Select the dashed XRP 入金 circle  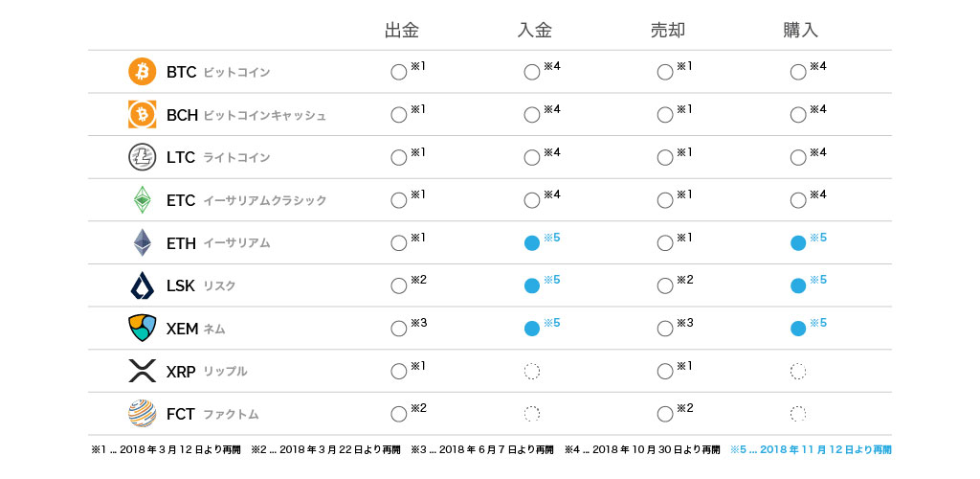pyautogui.click(x=532, y=372)
